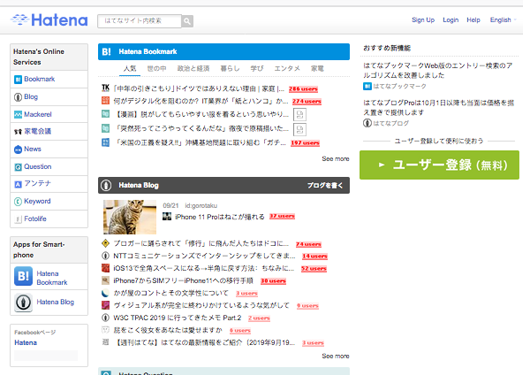Click the TK favicon of first bookmark entry
Viewport: 523px width, 375px height.
[x=105, y=88]
